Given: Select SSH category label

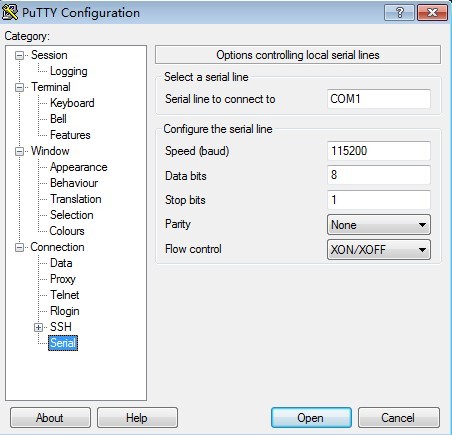Looking at the screenshot, I should pos(61,327).
